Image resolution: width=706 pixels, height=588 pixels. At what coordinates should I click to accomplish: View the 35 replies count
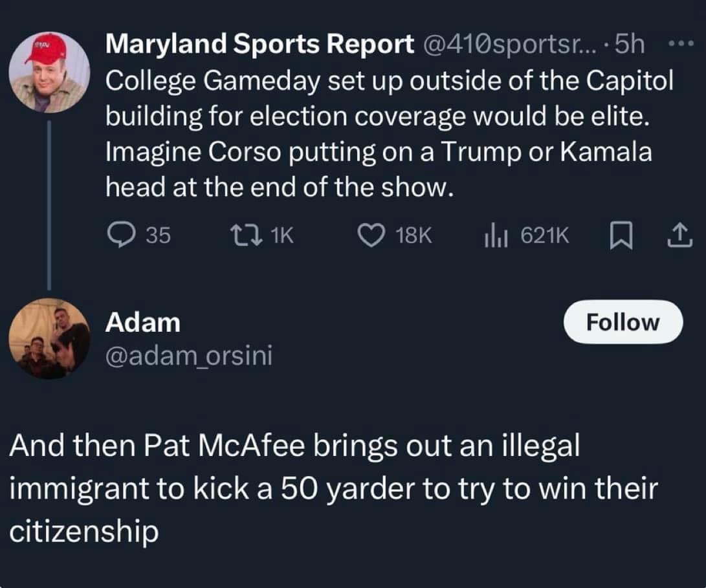pyautogui.click(x=159, y=235)
